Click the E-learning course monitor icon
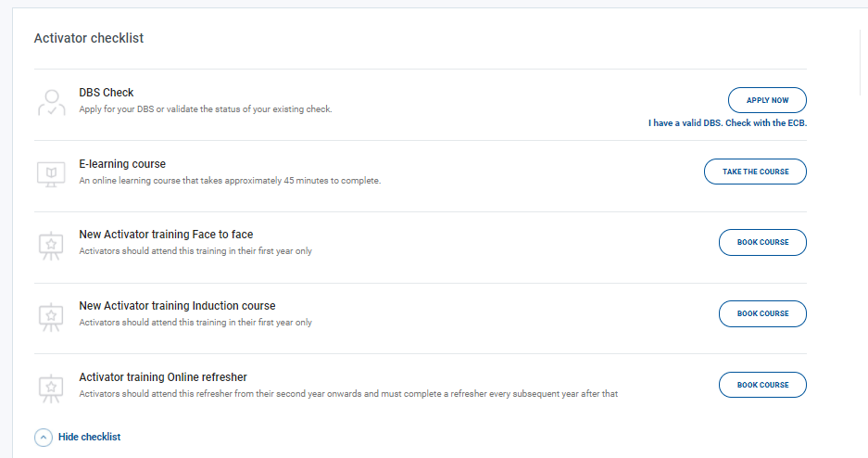 tap(51, 173)
